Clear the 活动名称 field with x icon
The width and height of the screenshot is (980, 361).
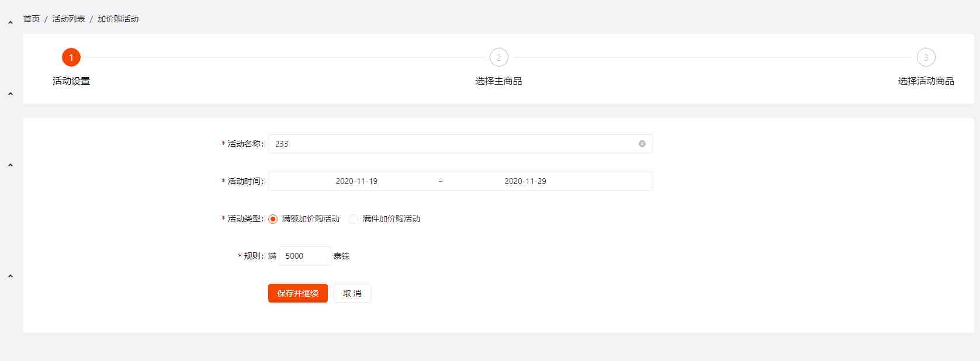click(x=642, y=144)
